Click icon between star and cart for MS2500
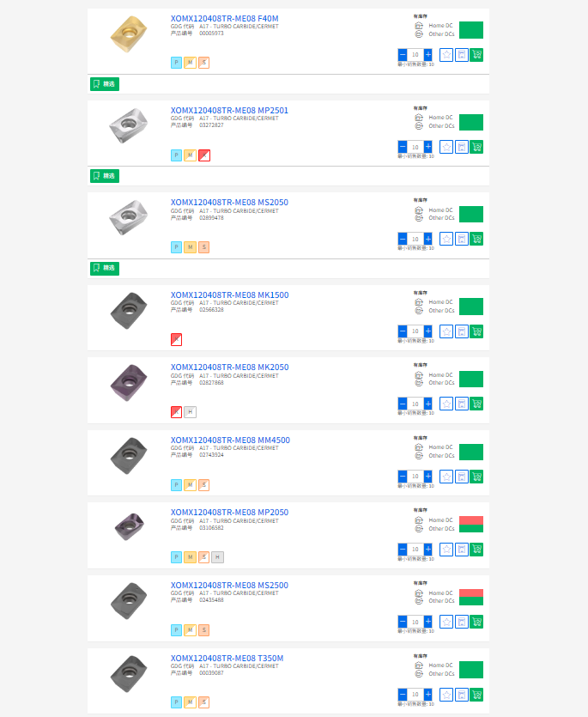The height and width of the screenshot is (717, 588). pos(462,622)
